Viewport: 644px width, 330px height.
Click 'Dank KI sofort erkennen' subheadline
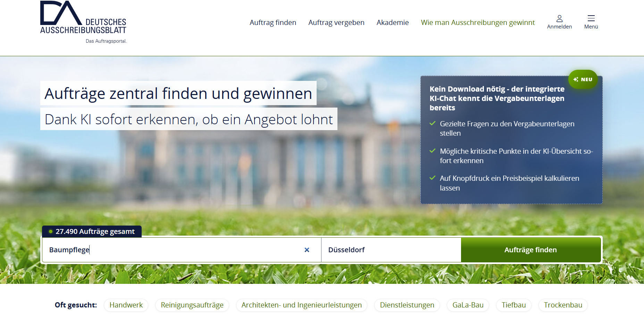click(189, 119)
